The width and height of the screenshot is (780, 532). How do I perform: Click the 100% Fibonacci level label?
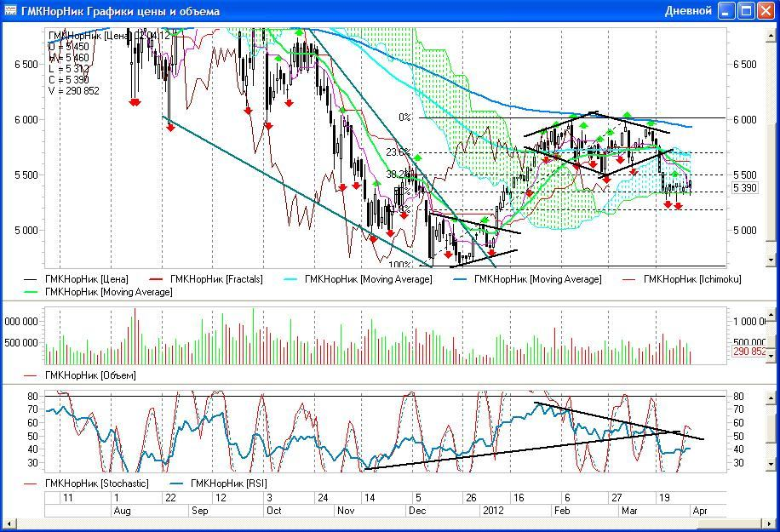click(400, 264)
